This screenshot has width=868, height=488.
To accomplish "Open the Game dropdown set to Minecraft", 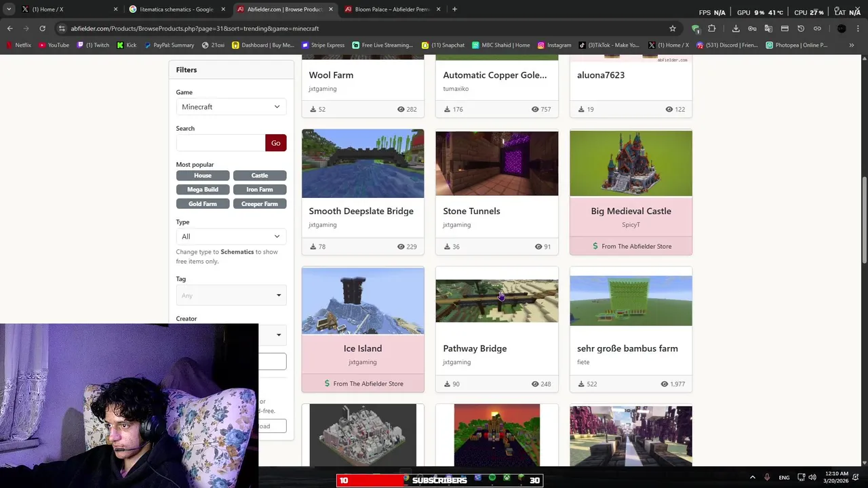I will click(x=231, y=106).
